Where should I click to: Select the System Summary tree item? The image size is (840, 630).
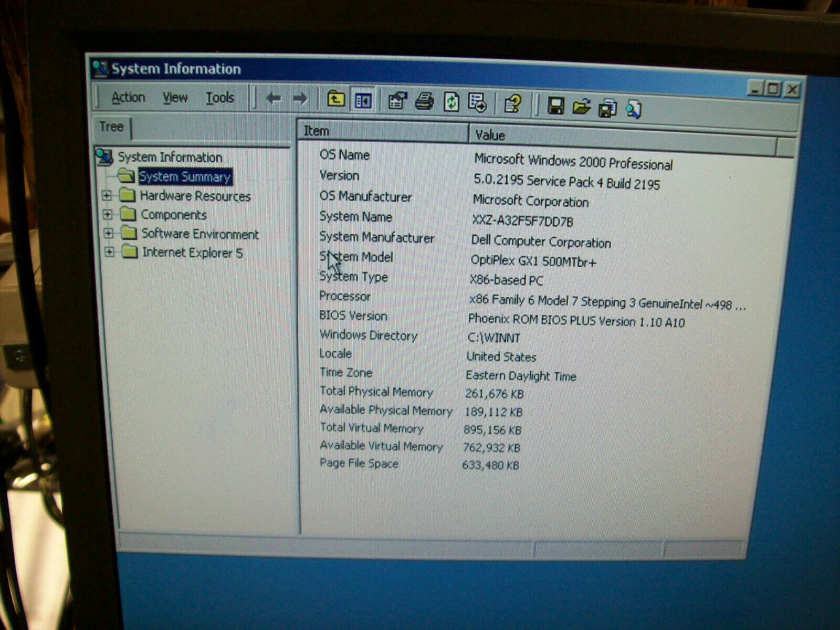(185, 176)
